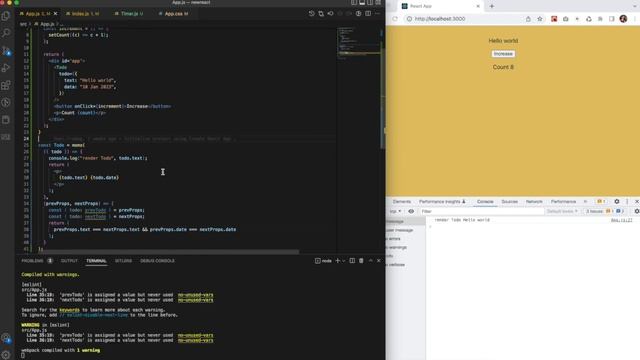
Task: Open the Chrome side panel icon
Action: [x=611, y=19]
